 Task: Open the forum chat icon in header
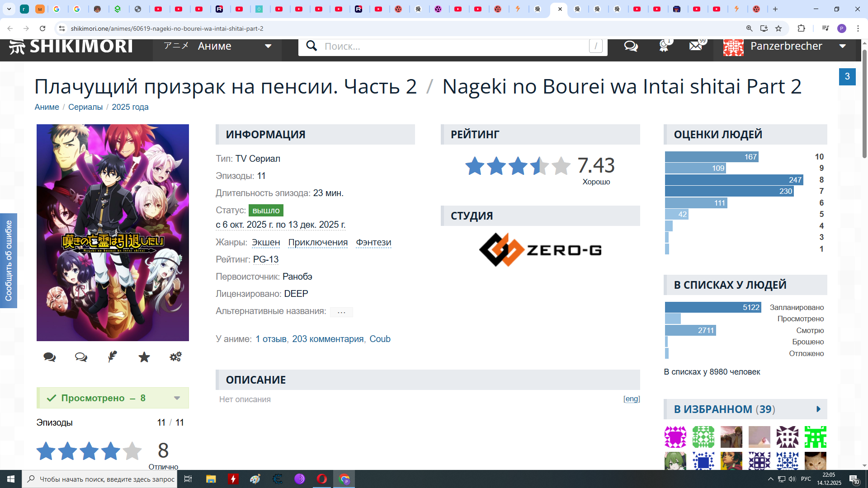[x=631, y=46]
